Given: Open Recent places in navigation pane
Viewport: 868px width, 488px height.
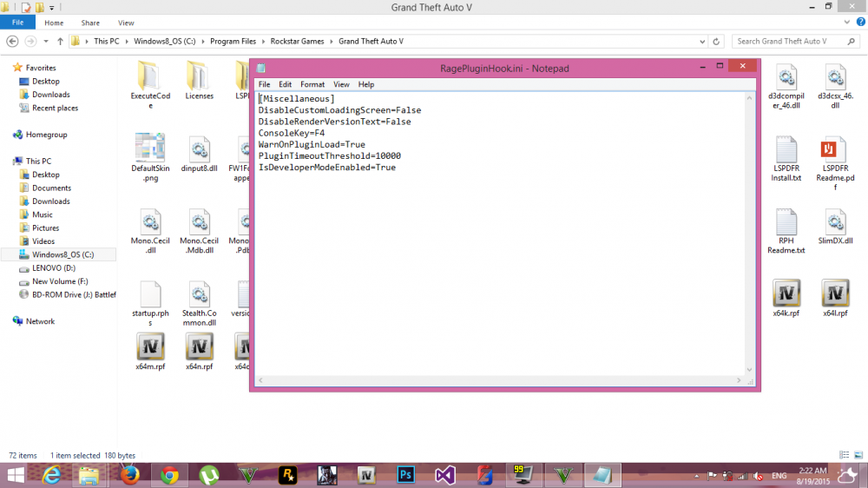Looking at the screenshot, I should click(55, 108).
